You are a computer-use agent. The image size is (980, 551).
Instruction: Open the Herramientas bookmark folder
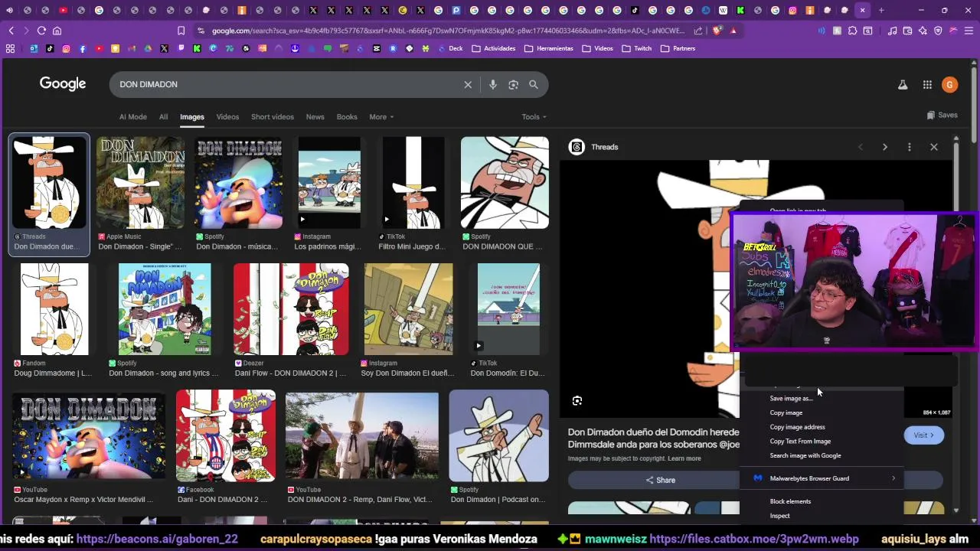coord(549,48)
